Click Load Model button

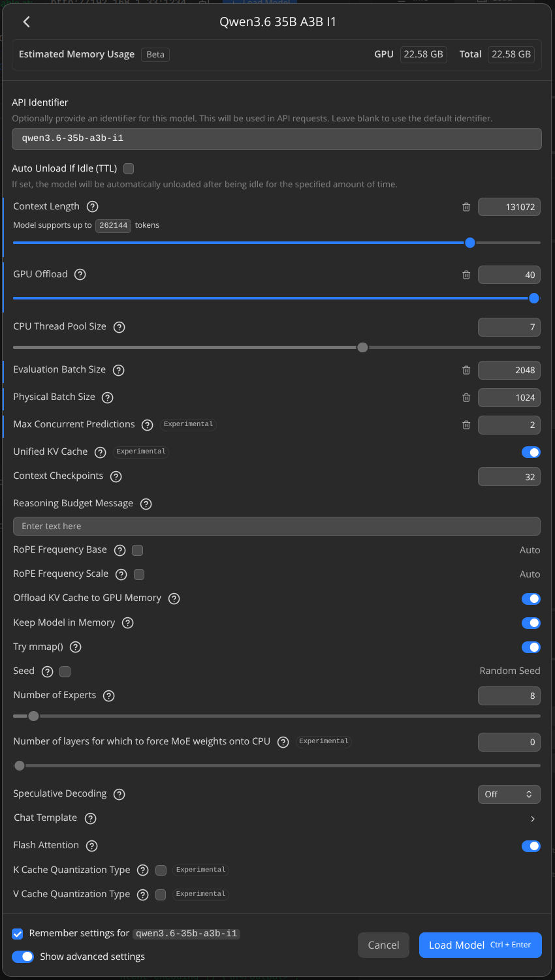point(480,945)
